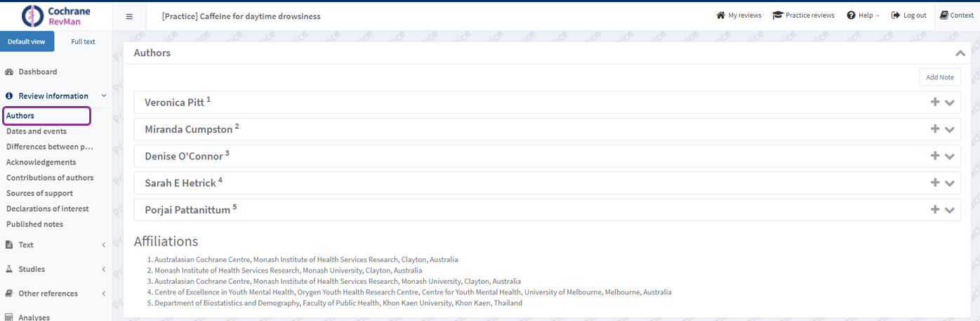Open the Help dropdown menu
980x321 pixels.
[x=863, y=15]
